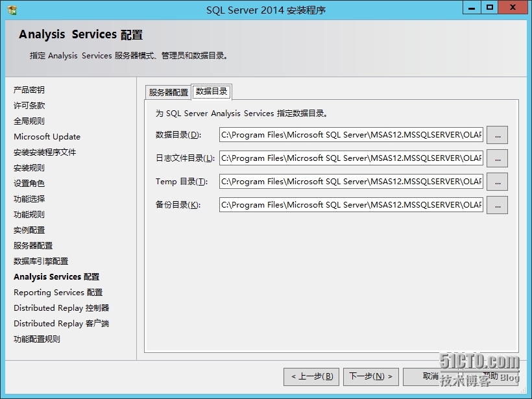Select 服务器配置 step in left sidebar
The image size is (532, 399).
(x=33, y=246)
